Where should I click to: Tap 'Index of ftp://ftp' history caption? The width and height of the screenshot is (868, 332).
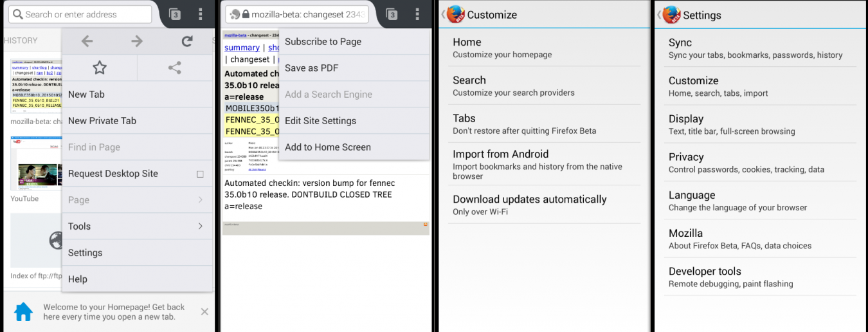[36, 276]
